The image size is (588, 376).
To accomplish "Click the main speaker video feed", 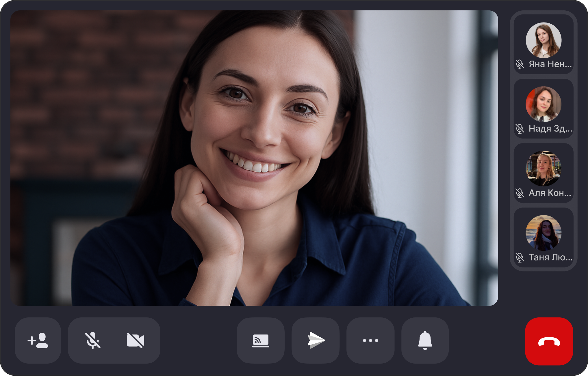I will click(x=254, y=158).
